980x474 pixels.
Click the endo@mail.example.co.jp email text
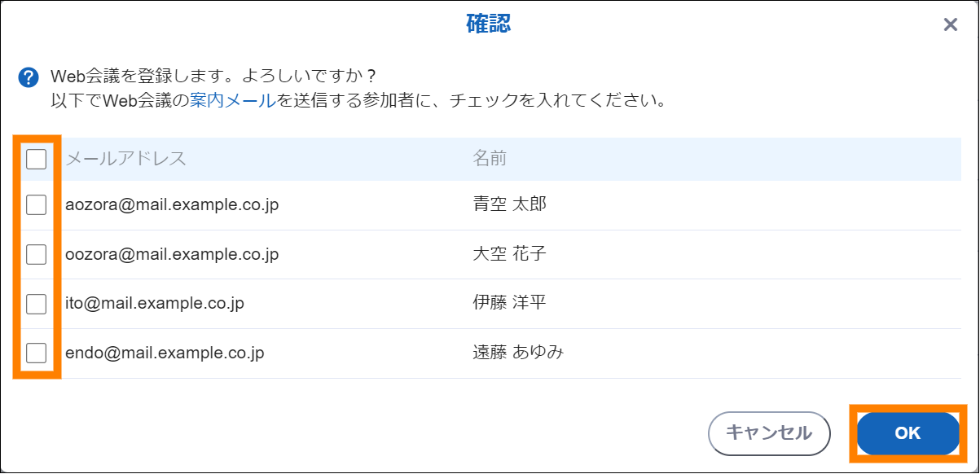(x=165, y=353)
